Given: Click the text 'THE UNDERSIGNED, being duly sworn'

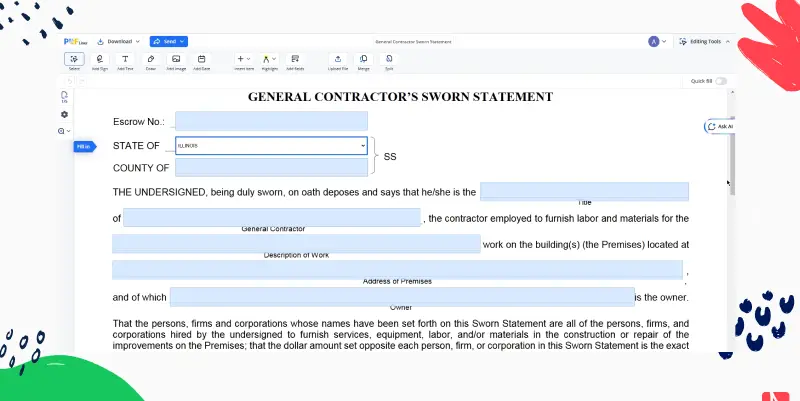Looking at the screenshot, I should pos(198,192).
